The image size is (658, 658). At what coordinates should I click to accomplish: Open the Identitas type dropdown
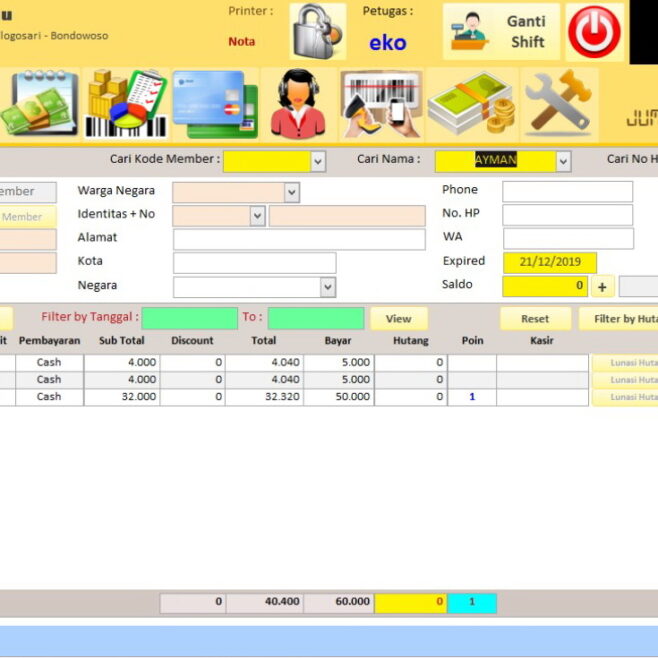257,216
